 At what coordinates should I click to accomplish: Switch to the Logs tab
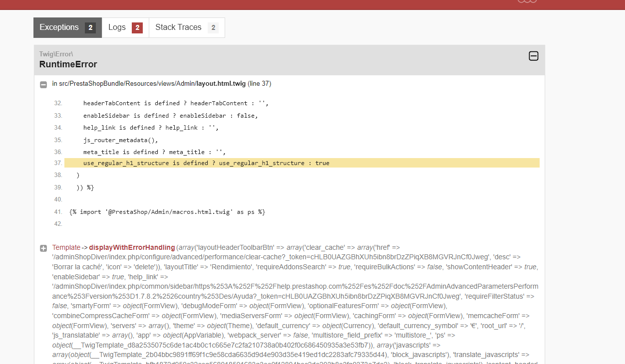pos(125,27)
